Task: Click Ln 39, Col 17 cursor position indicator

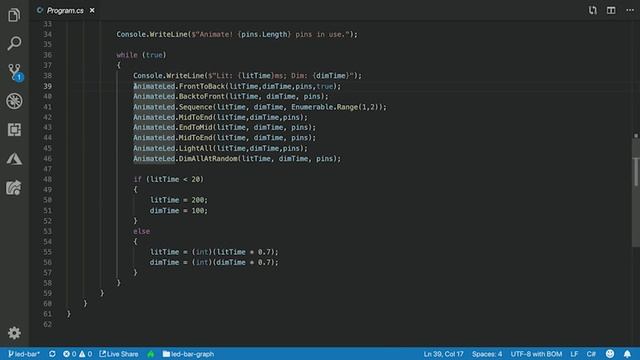Action: pos(443,354)
